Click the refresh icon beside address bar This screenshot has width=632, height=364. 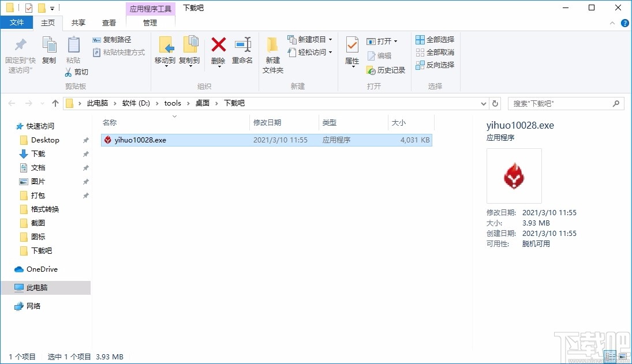coord(495,103)
